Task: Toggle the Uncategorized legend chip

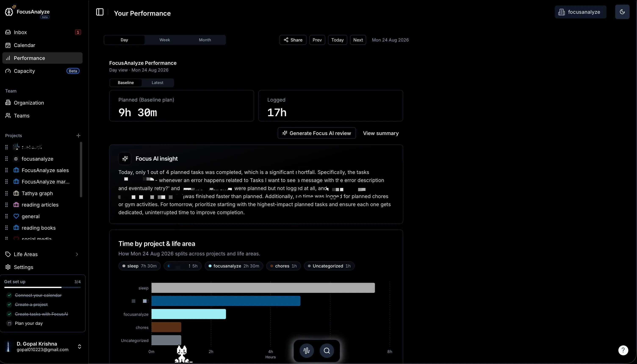Action: [329, 266]
